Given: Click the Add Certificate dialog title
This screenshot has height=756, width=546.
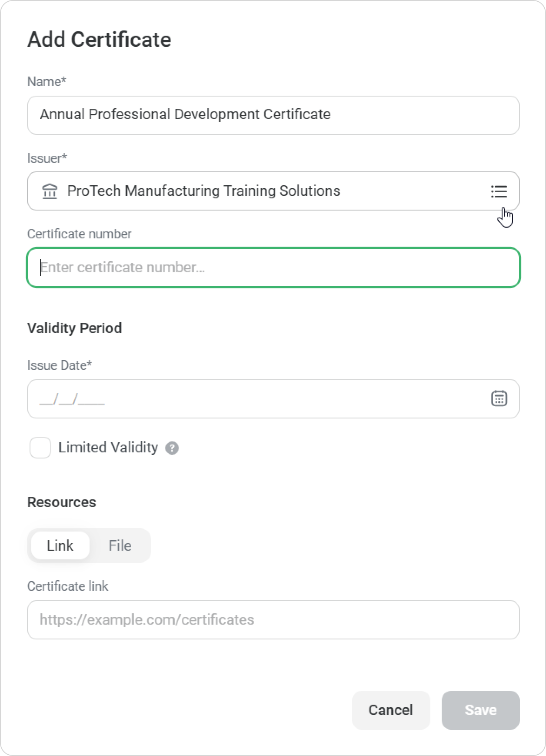Looking at the screenshot, I should tap(99, 40).
